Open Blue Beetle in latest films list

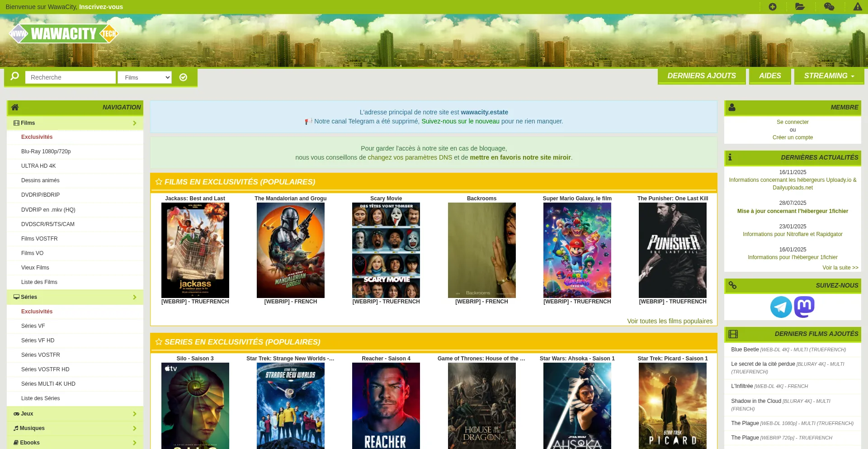click(788, 350)
